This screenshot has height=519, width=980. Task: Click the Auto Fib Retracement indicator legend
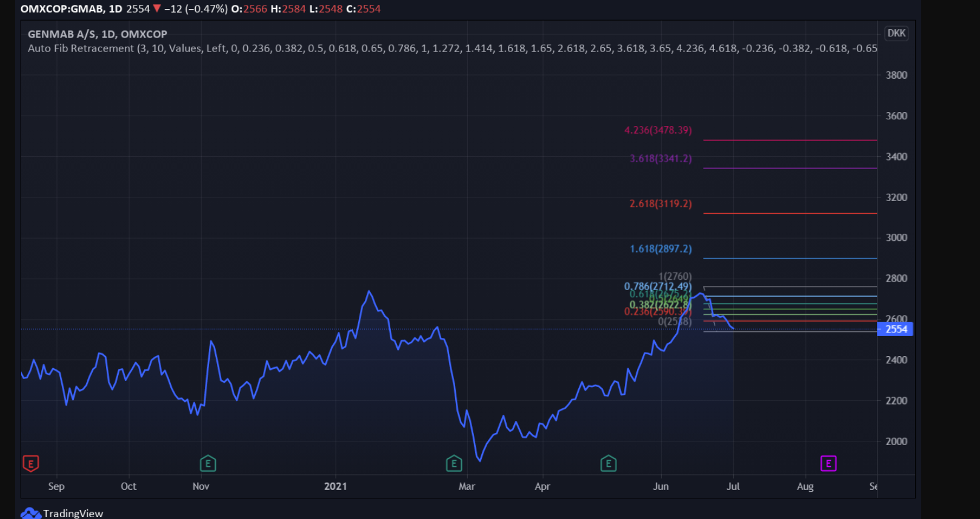tap(452, 48)
